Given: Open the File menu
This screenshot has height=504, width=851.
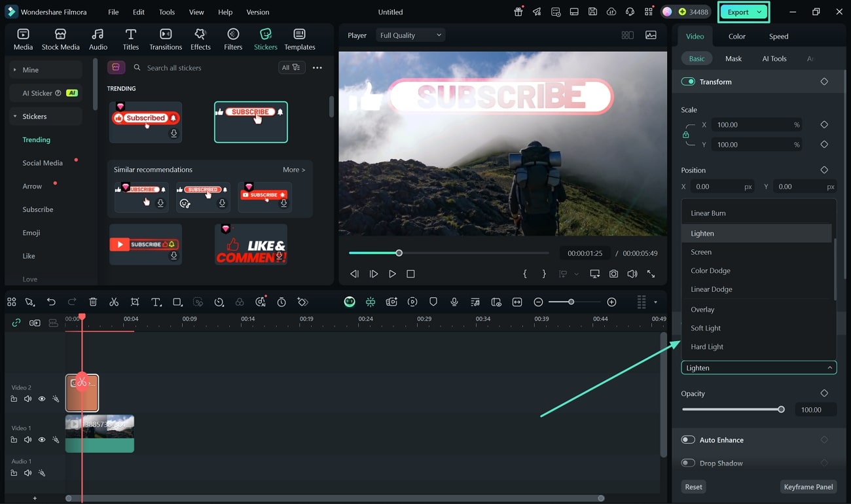Looking at the screenshot, I should tap(113, 12).
